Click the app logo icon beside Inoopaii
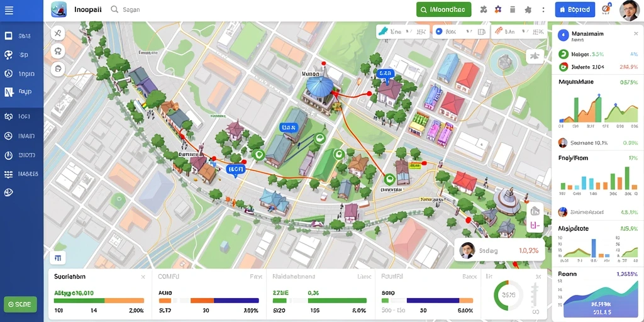644x322 pixels. tap(58, 9)
